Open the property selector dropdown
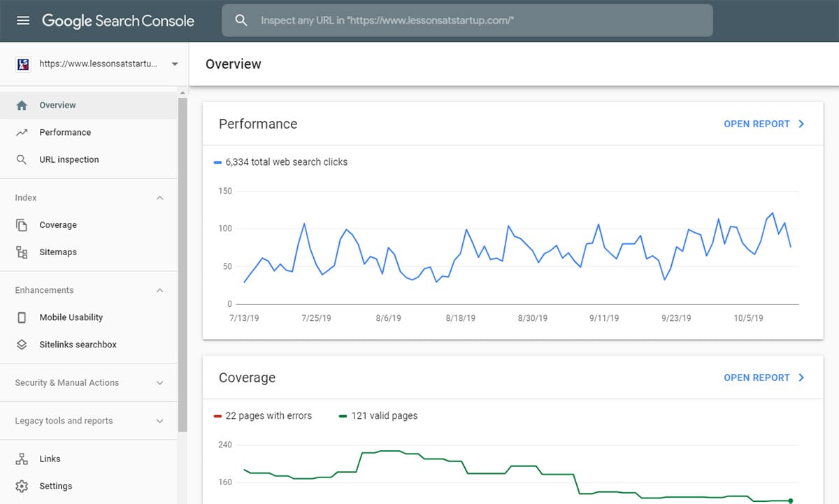The image size is (839, 504). pyautogui.click(x=174, y=64)
